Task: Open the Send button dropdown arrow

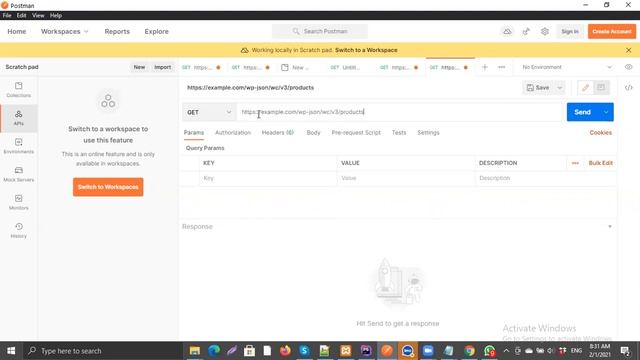Action: [606, 112]
